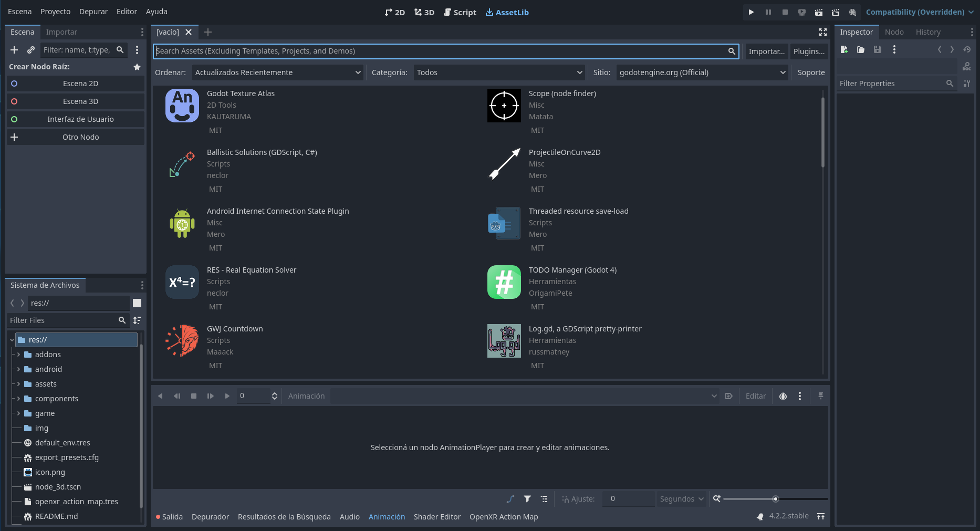The image size is (980, 531).
Task: Toggle favorite nodes star icon
Action: (x=137, y=67)
